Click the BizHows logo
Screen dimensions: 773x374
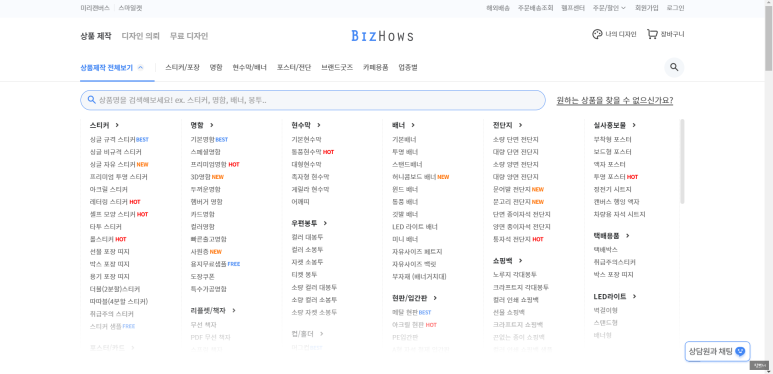383,35
